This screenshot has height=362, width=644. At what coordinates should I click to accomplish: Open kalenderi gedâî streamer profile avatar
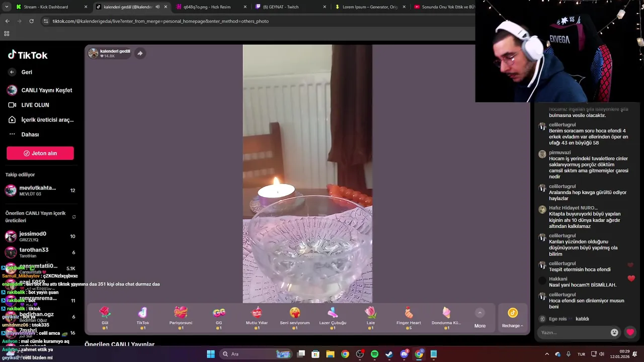[93, 53]
